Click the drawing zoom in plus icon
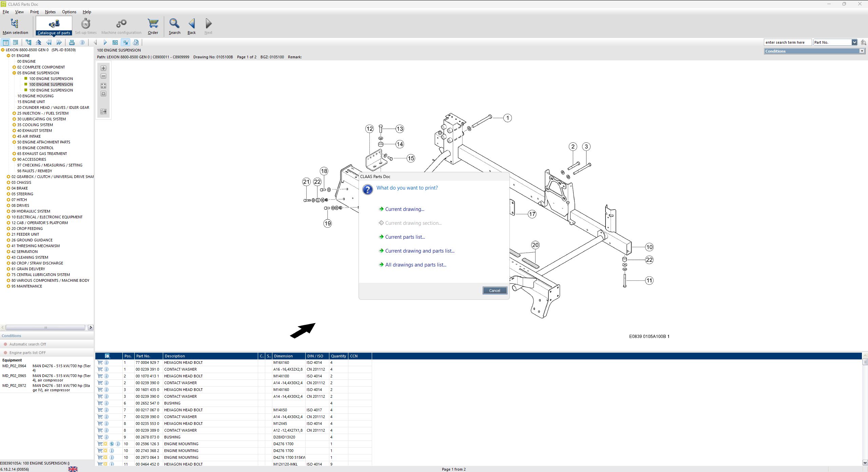The image size is (868, 472). pyautogui.click(x=103, y=68)
